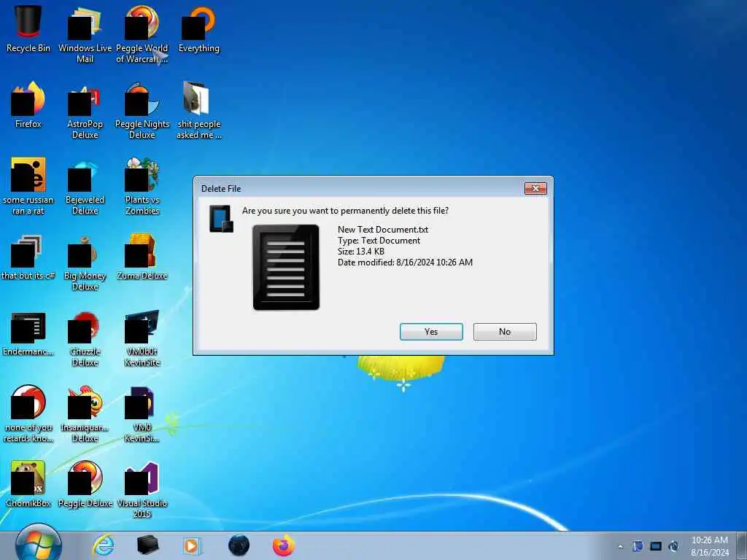Viewport: 747px width, 560px height.
Task: Select the Zuma Deluxe desktop icon
Action: (142, 257)
